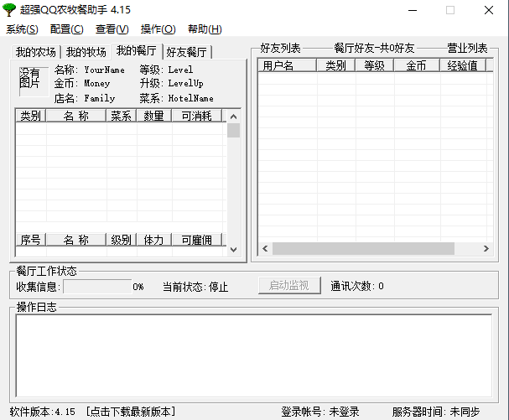Viewport: 509px width, 420px height.
Task: Click the 类别 column header in my restaurant list
Action: (30, 116)
